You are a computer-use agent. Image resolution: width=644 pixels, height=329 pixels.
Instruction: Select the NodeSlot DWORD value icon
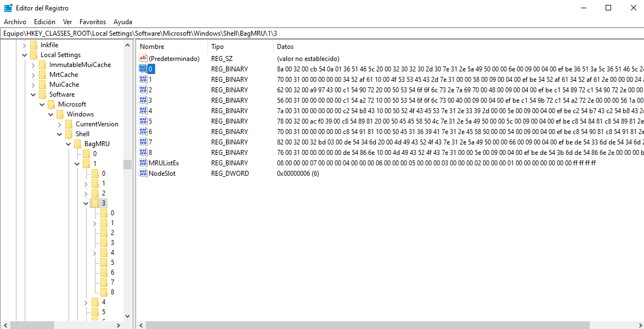tap(143, 173)
